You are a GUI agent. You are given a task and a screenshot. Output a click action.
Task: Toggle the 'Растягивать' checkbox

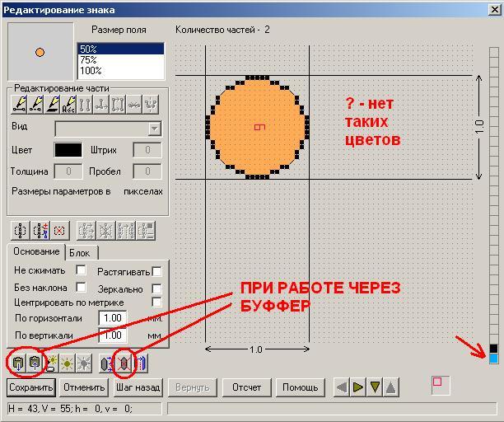point(156,271)
